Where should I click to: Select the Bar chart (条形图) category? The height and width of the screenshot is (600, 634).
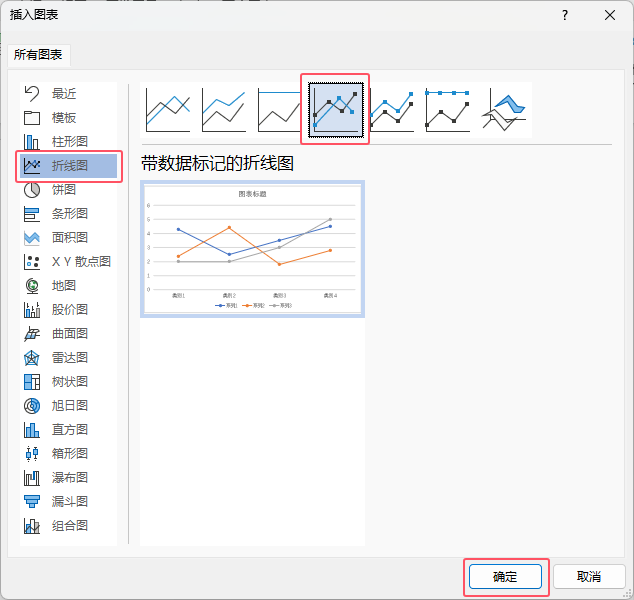click(x=68, y=213)
